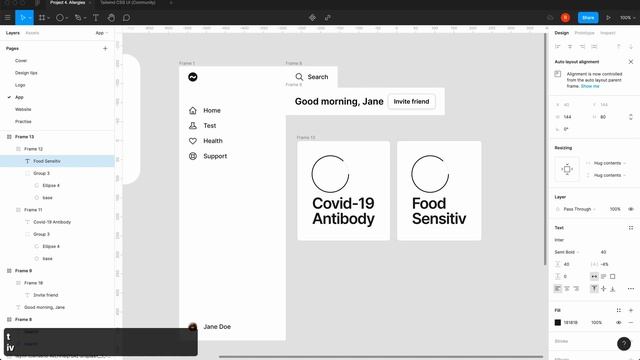Select the Cover page
This screenshot has width=640, height=360.
click(x=21, y=60)
